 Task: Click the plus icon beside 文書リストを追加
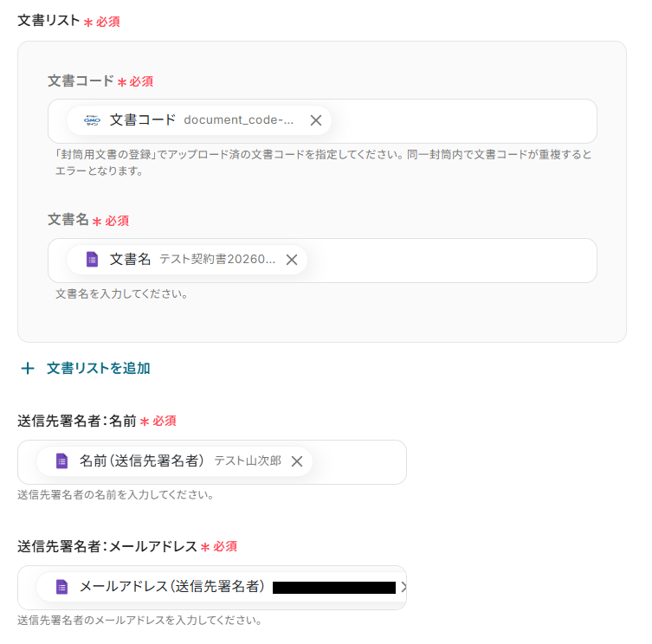28,369
